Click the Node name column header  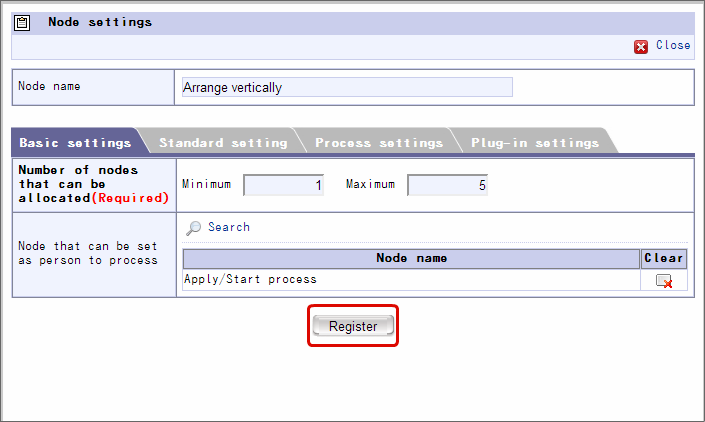click(x=411, y=258)
